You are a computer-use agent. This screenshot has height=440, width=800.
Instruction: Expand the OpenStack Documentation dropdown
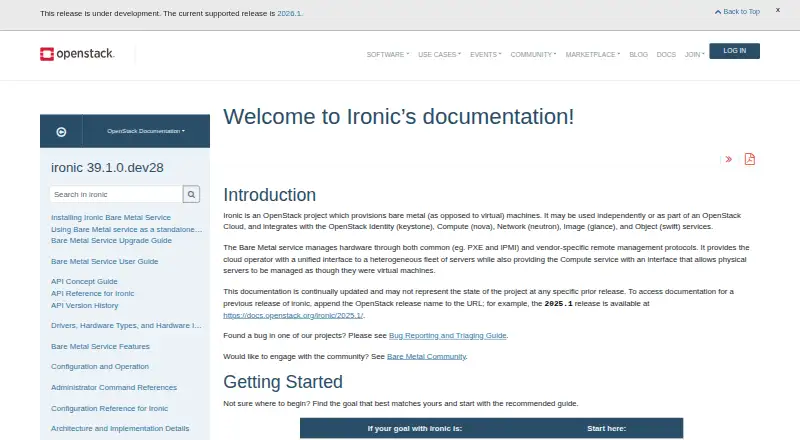pos(146,131)
